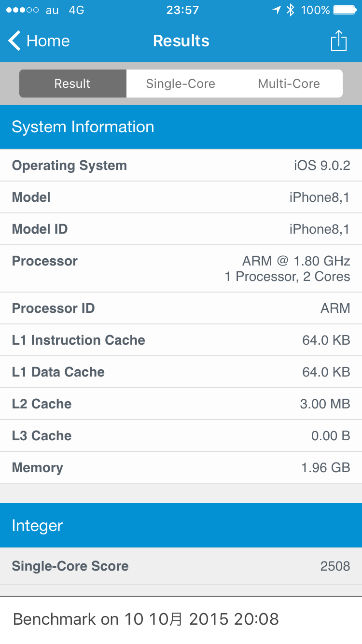Switch to the Single-Core tab
Viewport: 362px width, 644px height.
tap(181, 84)
